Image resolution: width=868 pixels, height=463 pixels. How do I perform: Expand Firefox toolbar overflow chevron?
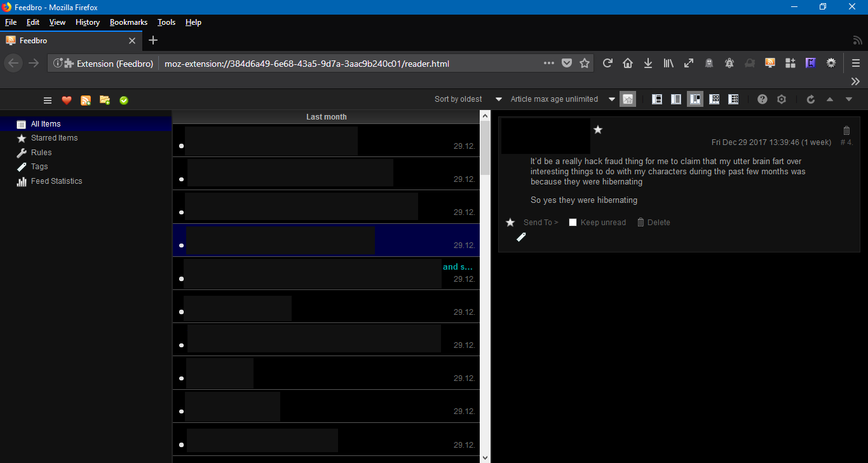(855, 81)
